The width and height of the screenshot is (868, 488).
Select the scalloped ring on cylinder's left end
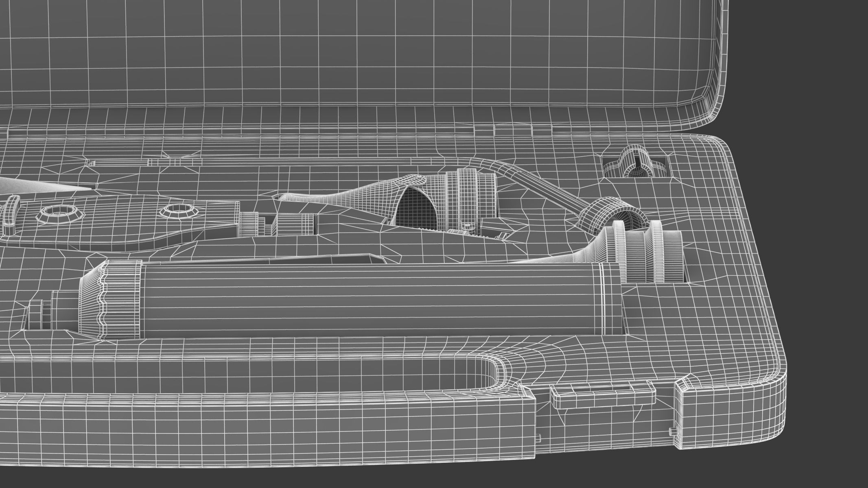click(x=122, y=300)
